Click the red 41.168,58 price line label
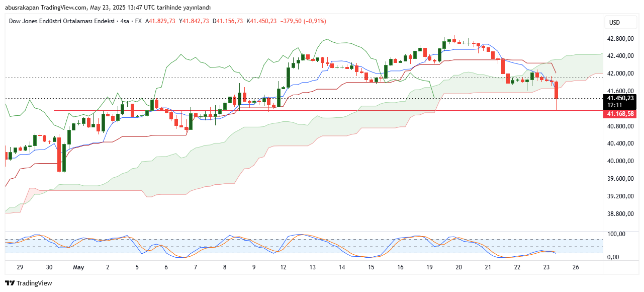 [x=621, y=114]
